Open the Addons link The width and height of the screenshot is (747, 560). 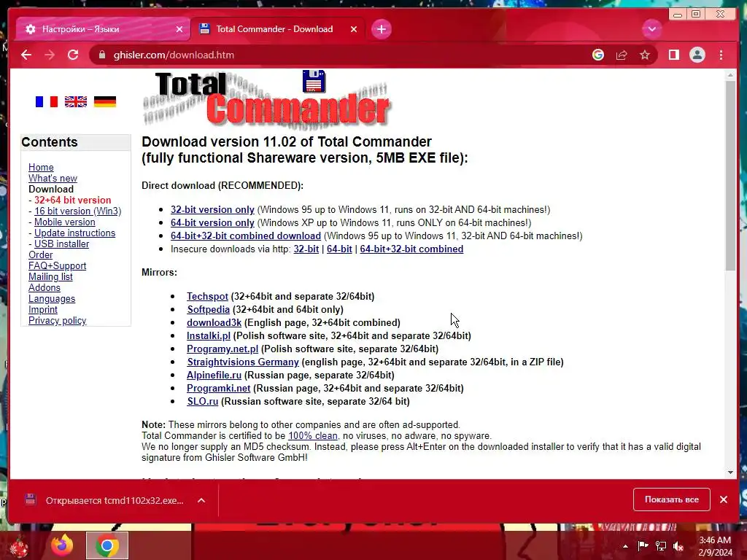pyautogui.click(x=44, y=287)
